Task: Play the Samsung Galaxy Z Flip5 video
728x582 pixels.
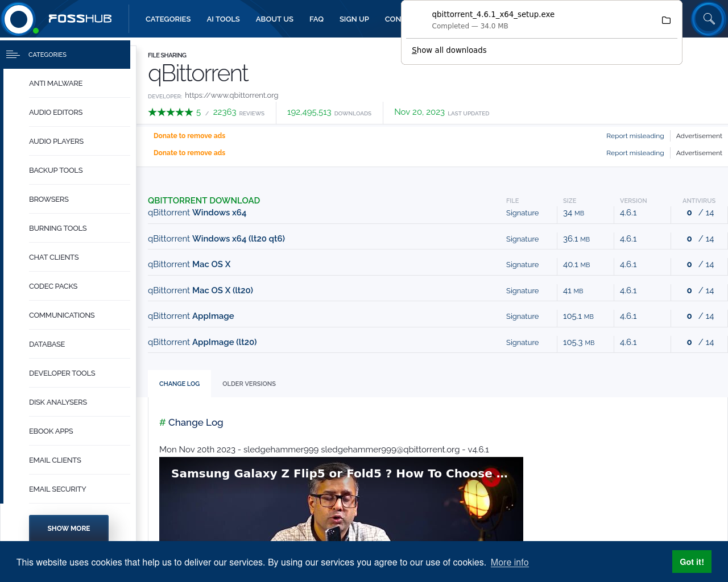Action: 341,499
